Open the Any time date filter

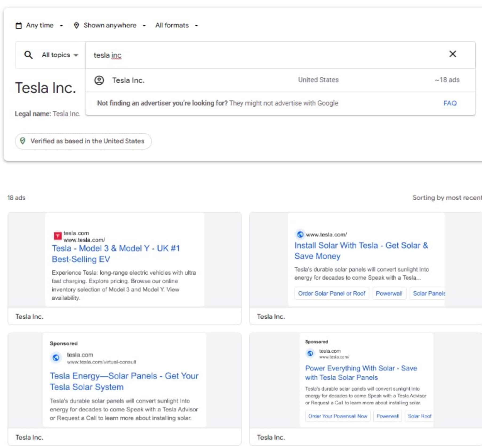(x=39, y=25)
